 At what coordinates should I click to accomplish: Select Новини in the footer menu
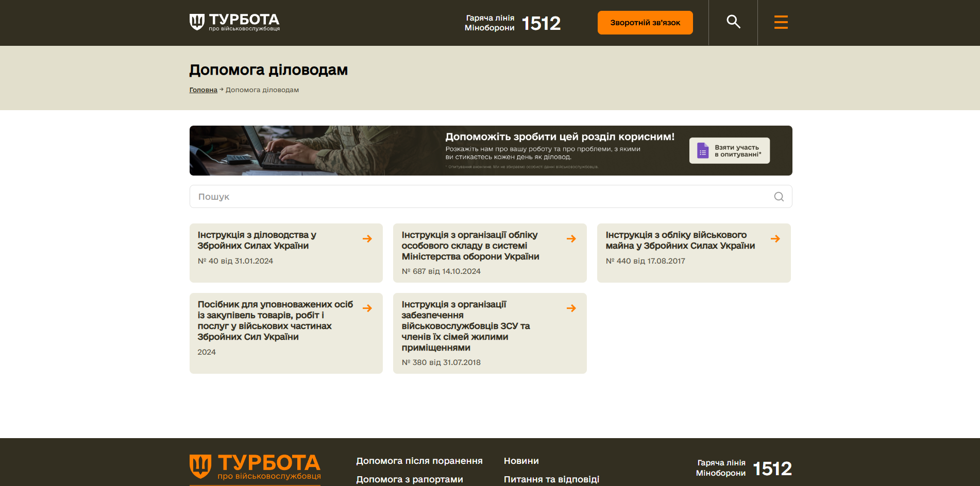point(521,461)
